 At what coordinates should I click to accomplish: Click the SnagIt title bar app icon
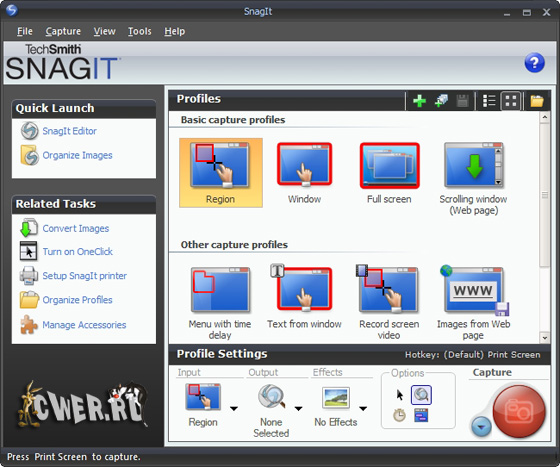pyautogui.click(x=11, y=10)
